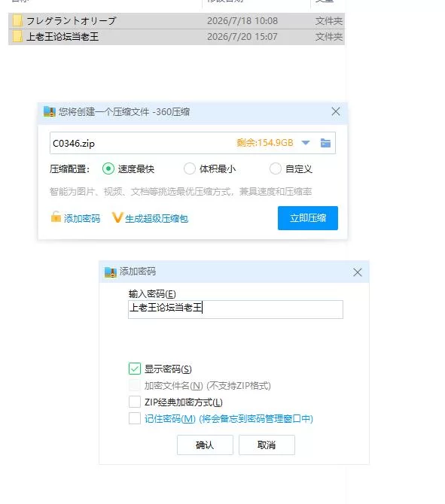Click the 生成超级压缩包 link
This screenshot has width=445, height=504.
point(157,219)
